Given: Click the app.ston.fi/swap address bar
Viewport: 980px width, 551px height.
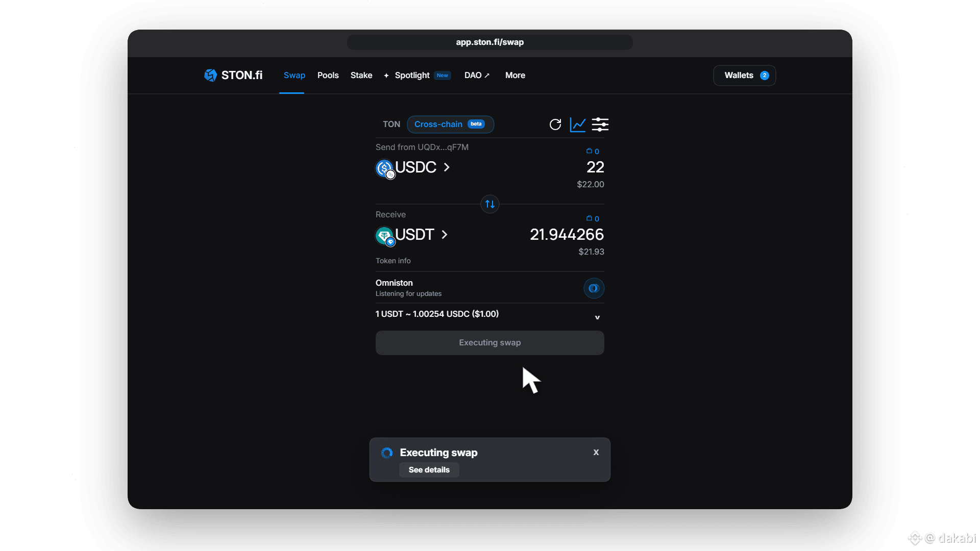Looking at the screenshot, I should 490,42.
